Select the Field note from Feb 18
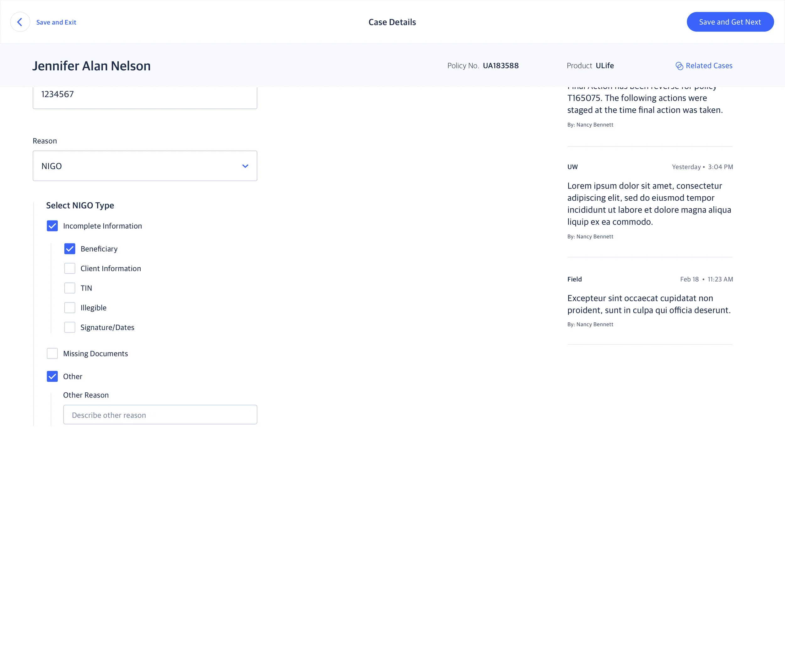785x672 pixels. (649, 304)
